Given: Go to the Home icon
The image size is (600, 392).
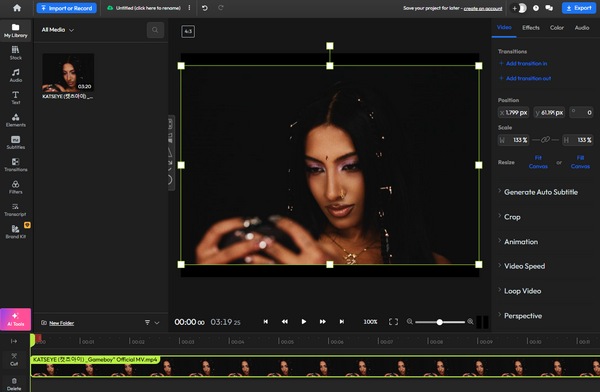Looking at the screenshot, I should [17, 8].
